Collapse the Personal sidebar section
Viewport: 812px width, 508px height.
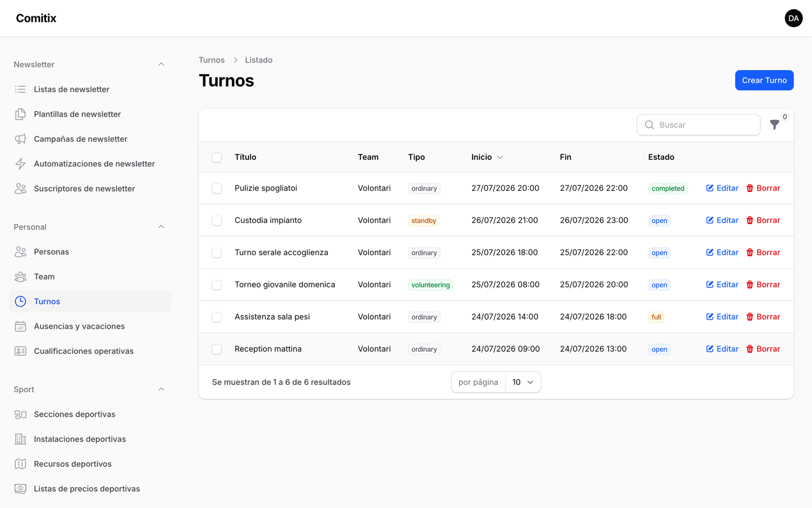tap(161, 227)
